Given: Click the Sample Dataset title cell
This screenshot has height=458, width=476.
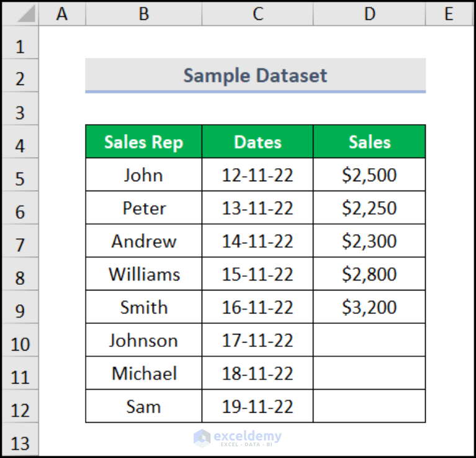Looking at the screenshot, I should (x=255, y=75).
